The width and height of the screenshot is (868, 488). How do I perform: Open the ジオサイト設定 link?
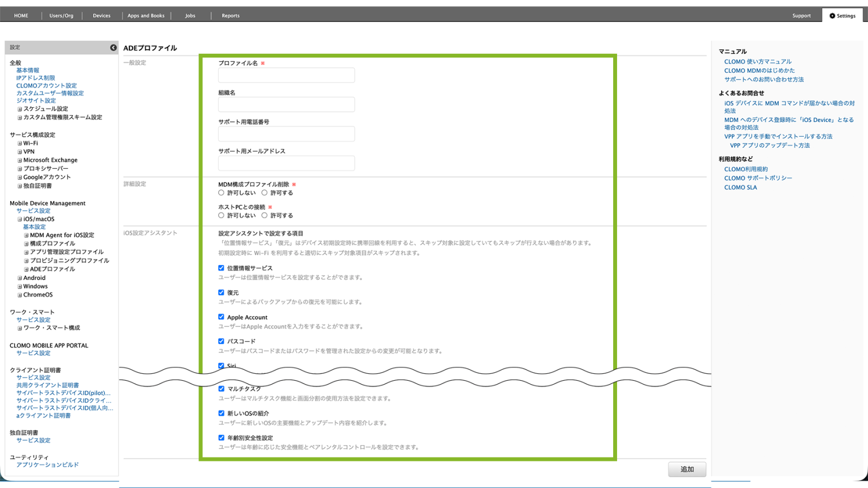(x=36, y=101)
